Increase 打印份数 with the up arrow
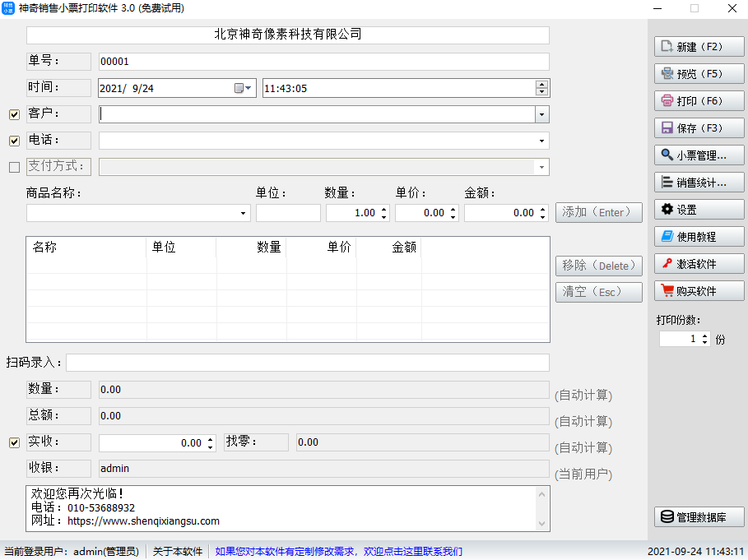748x560 pixels. pyautogui.click(x=705, y=336)
